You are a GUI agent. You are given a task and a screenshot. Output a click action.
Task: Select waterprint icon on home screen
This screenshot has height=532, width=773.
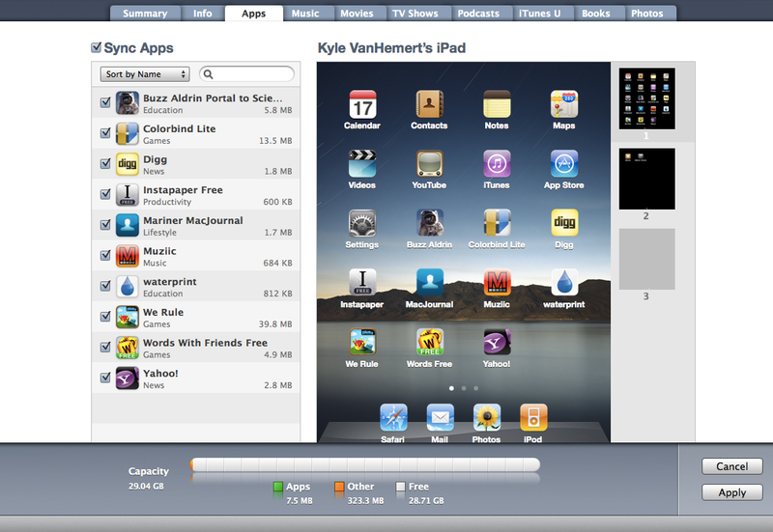click(564, 283)
